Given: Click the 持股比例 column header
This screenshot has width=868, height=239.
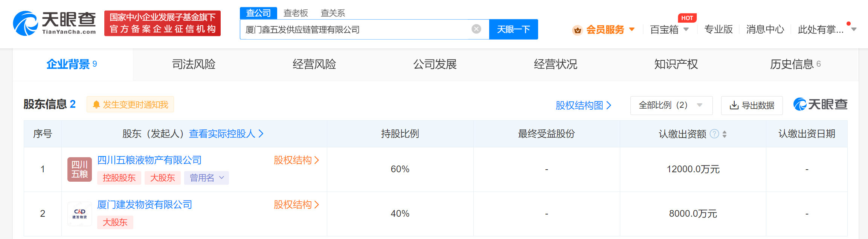Looking at the screenshot, I should click(400, 134).
